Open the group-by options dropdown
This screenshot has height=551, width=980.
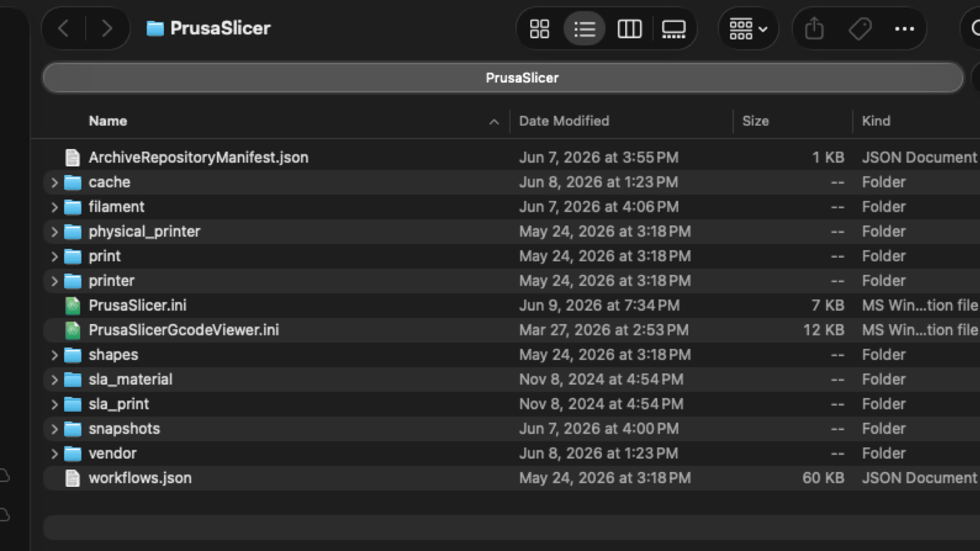point(748,29)
